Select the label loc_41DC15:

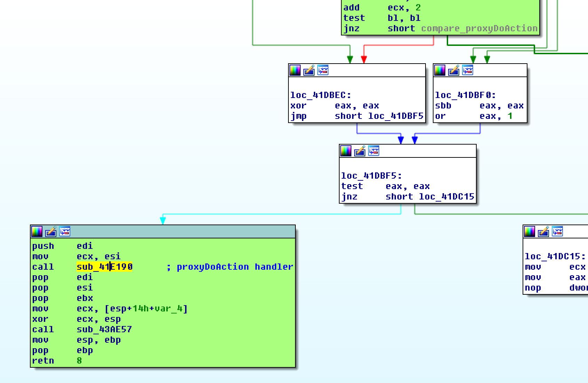555,256
